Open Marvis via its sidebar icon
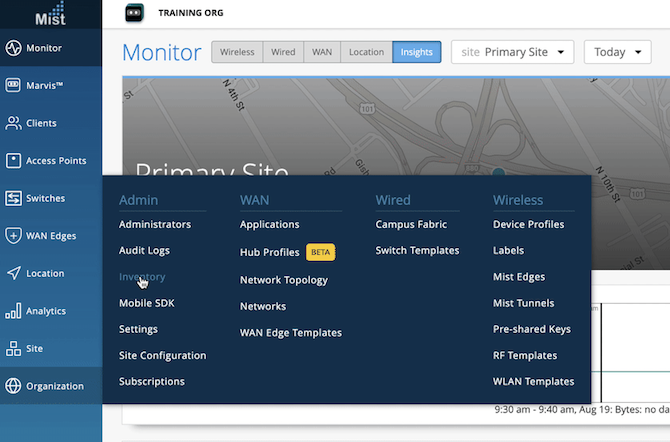670x442 pixels. [13, 85]
